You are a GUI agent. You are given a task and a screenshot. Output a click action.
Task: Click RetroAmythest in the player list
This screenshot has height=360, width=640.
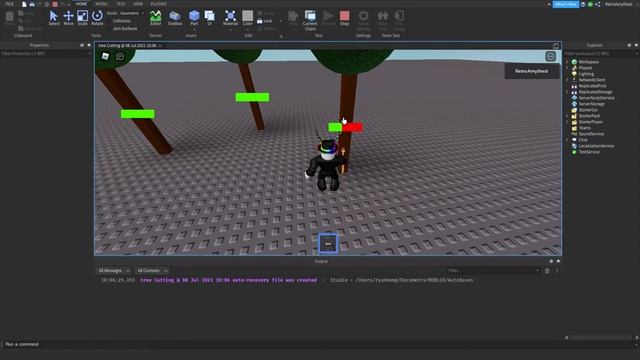tap(531, 71)
